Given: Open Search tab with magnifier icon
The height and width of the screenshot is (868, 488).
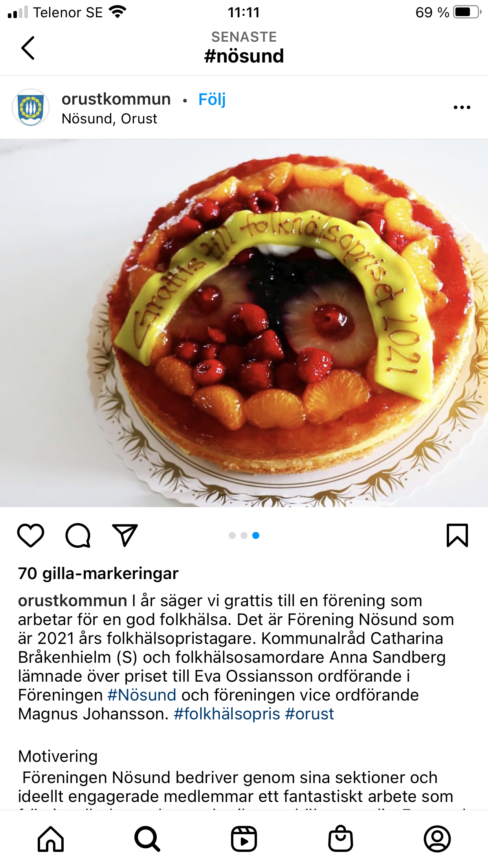Looking at the screenshot, I should (x=147, y=839).
